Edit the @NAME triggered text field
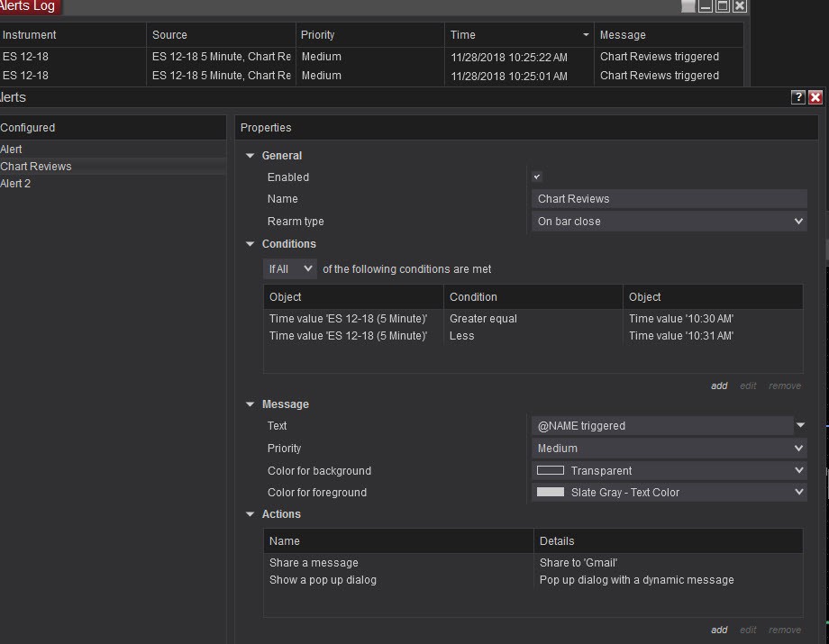829x644 pixels. [662, 426]
